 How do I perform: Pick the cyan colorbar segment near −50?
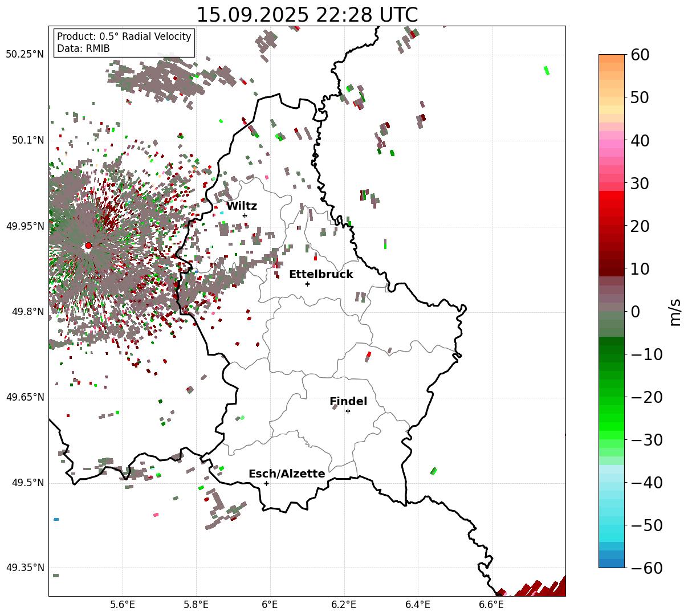(x=612, y=529)
